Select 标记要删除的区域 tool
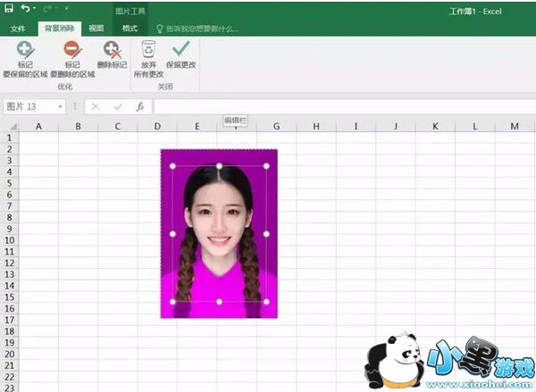Image resolution: width=536 pixels, height=392 pixels. tap(72, 59)
